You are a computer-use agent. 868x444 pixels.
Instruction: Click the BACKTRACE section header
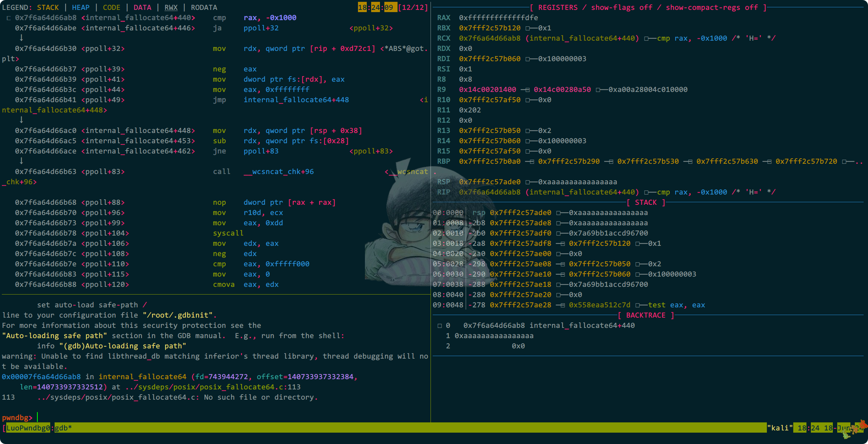coord(646,315)
